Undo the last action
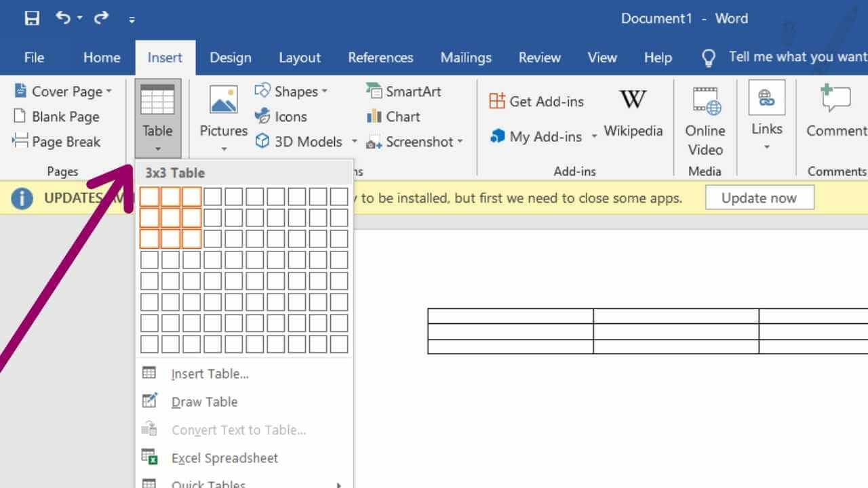This screenshot has width=868, height=488. click(62, 18)
